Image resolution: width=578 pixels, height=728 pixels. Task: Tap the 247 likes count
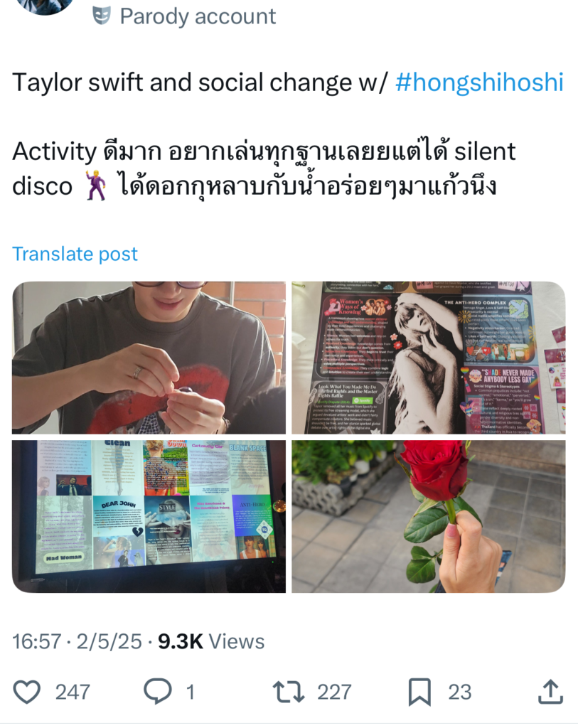(x=73, y=692)
